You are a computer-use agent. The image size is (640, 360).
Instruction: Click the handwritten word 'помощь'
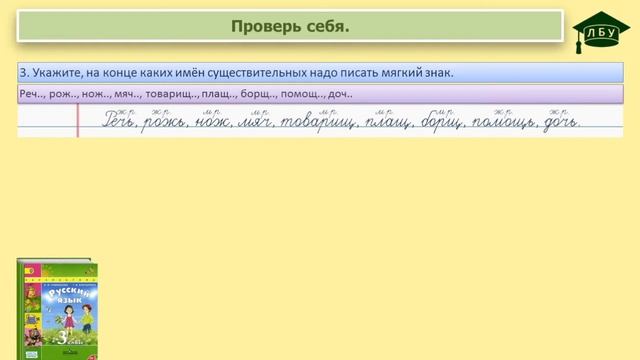(x=503, y=121)
